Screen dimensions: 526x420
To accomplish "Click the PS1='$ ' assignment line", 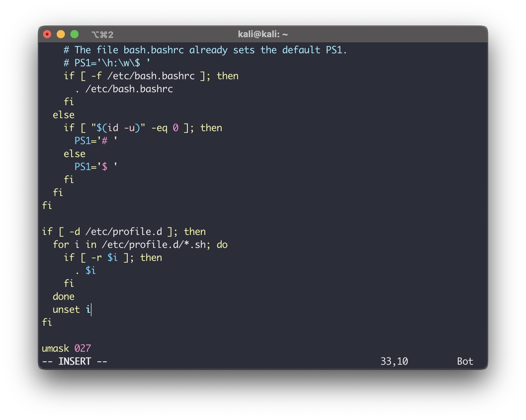I will 96,167.
